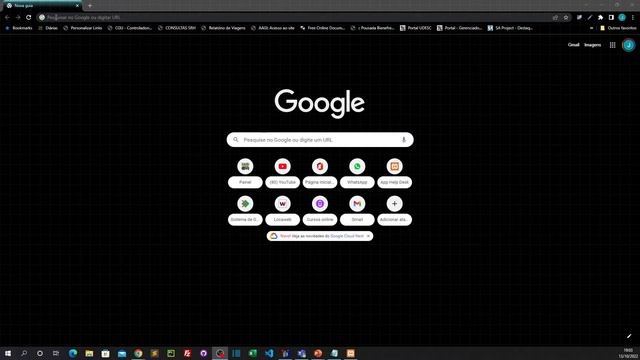Open GitHub Desktop from the taskbar
The image size is (640, 360).
[204, 353]
